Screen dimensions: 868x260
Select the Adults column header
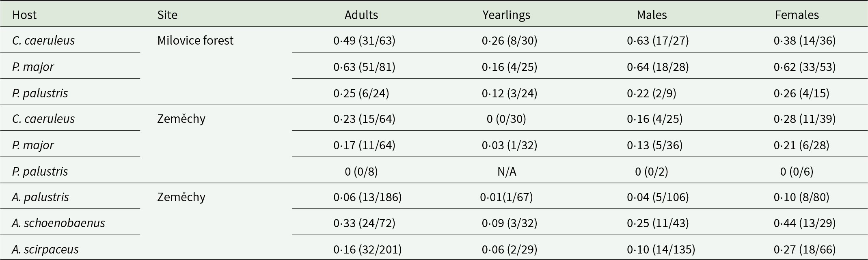[x=361, y=15]
